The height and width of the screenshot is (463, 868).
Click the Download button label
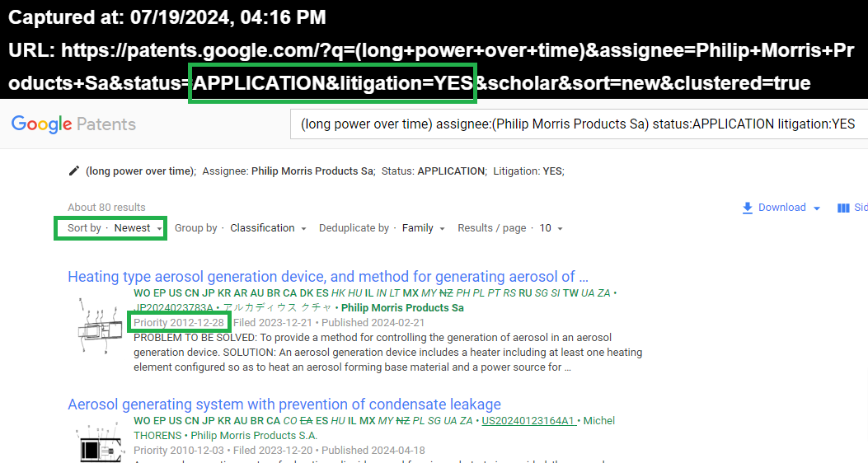coord(781,208)
